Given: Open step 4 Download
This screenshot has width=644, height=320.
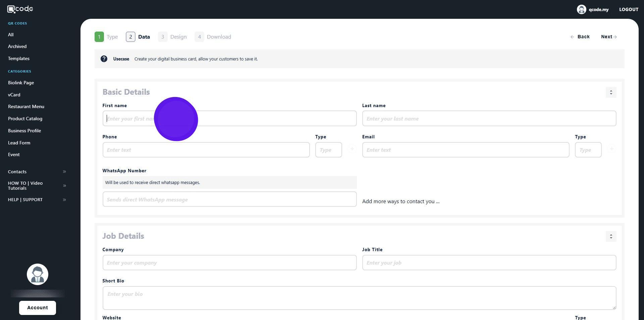Looking at the screenshot, I should point(213,37).
